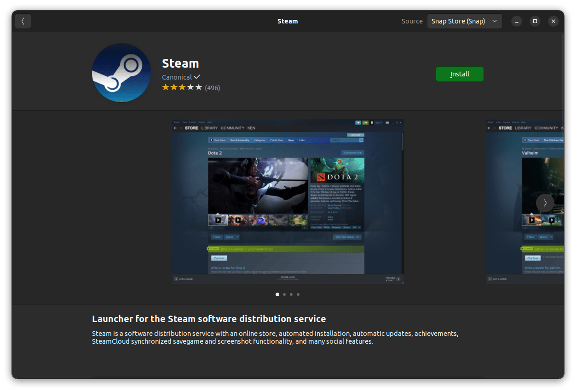Go back using the header back arrow
The image size is (576, 392).
(x=23, y=21)
